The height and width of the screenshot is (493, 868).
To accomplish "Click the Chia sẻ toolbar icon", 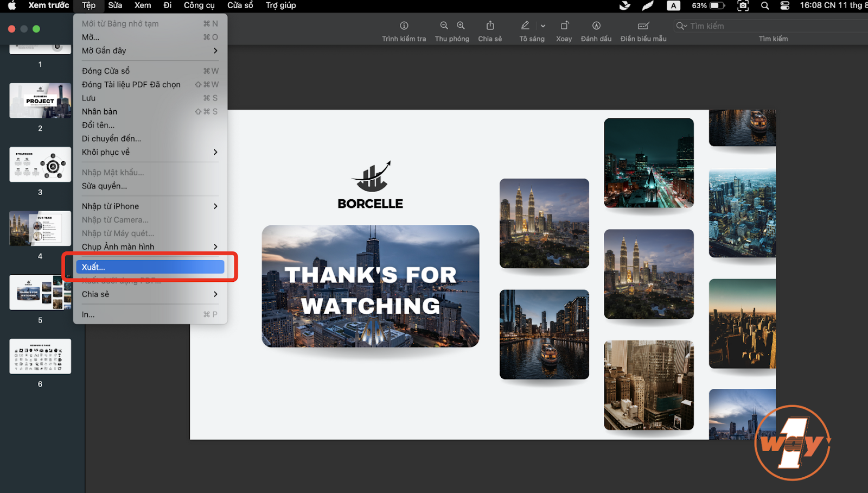I will pos(490,26).
